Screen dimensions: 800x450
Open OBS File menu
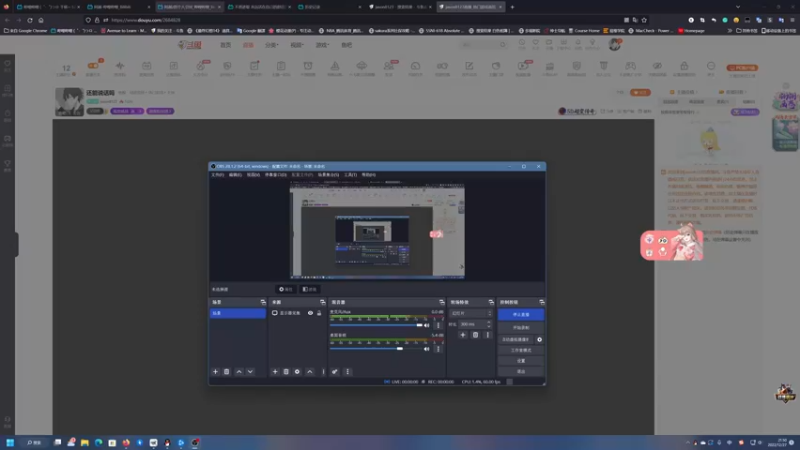pos(218,174)
